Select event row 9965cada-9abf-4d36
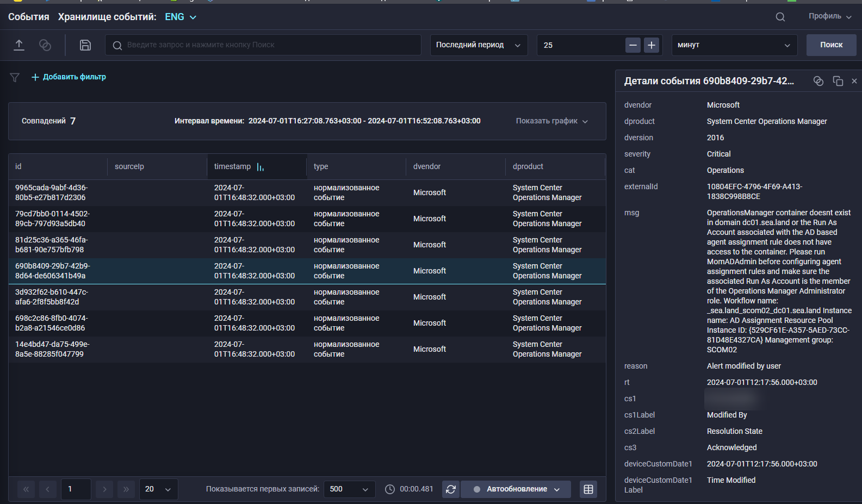 point(307,193)
